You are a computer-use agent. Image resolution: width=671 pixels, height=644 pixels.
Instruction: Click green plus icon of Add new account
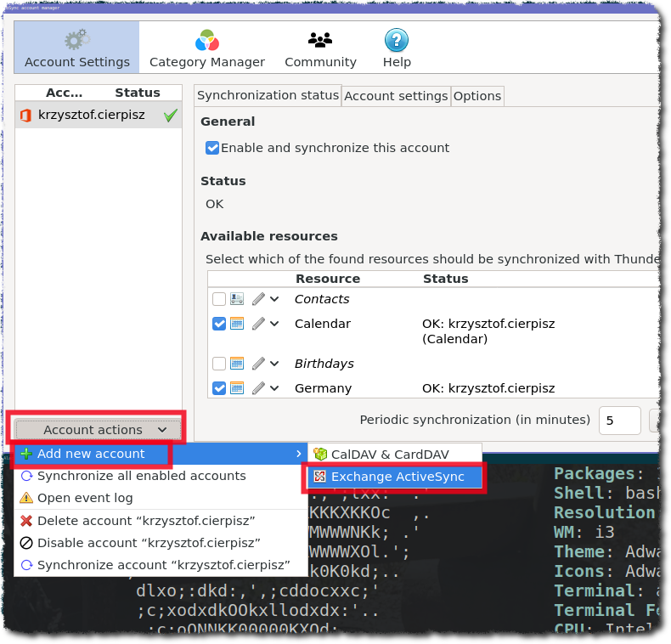(x=26, y=454)
